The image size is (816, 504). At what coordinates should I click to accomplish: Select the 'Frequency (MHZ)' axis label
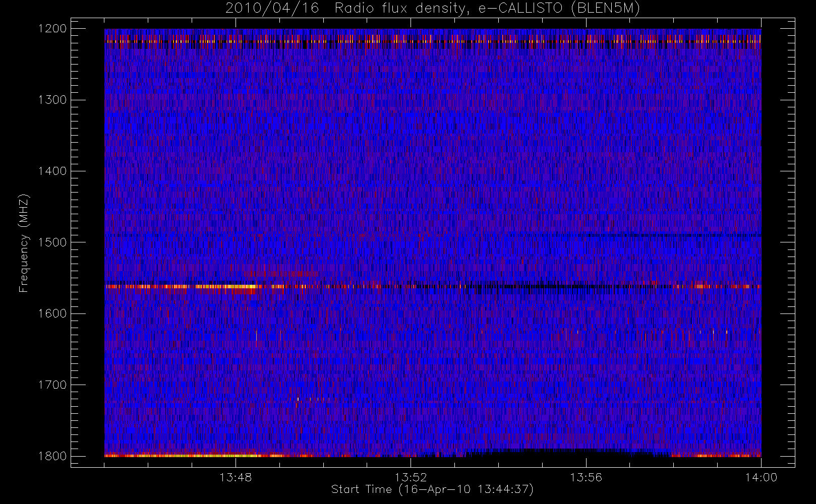point(24,243)
